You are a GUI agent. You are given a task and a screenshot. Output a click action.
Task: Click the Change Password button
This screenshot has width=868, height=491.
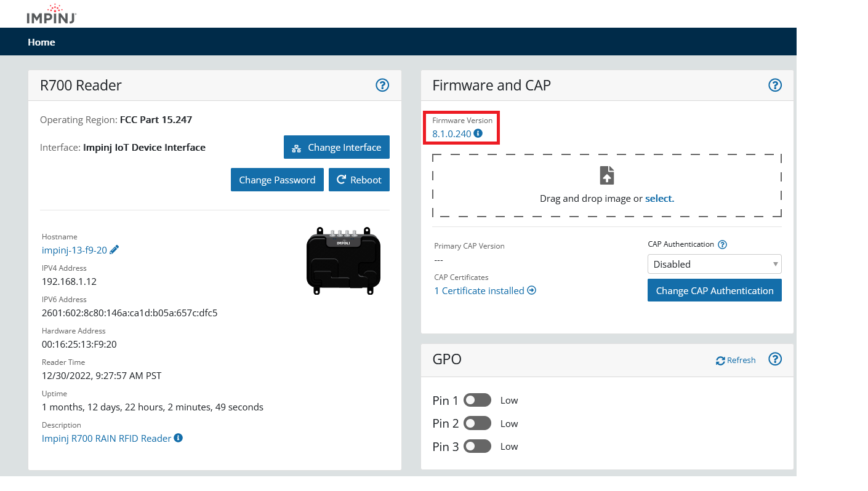pos(277,180)
